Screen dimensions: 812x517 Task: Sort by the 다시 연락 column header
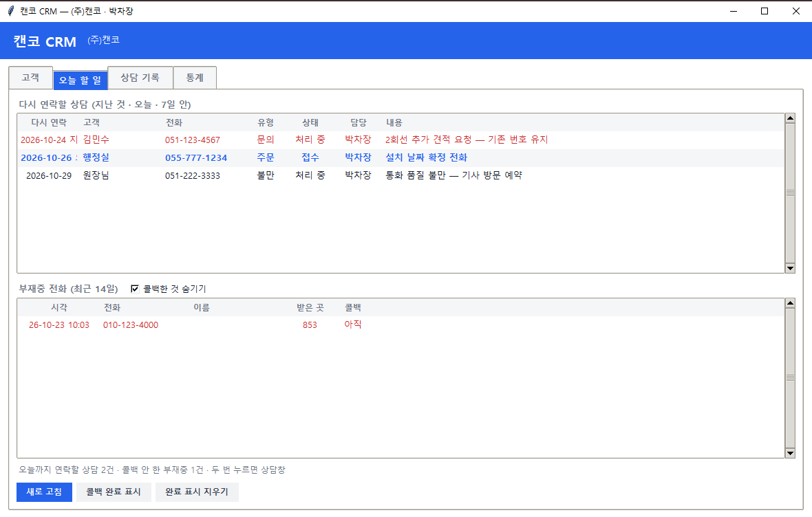click(49, 122)
